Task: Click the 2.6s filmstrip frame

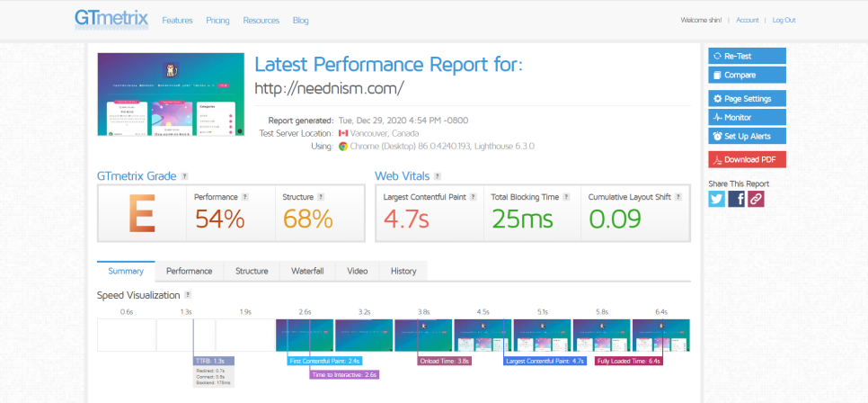Action: point(305,336)
